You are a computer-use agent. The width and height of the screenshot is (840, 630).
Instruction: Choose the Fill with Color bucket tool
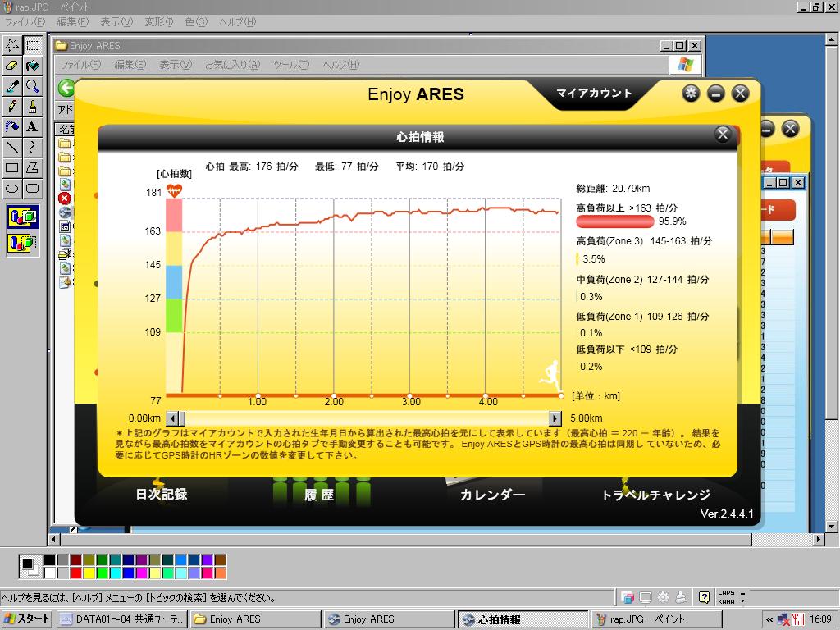pyautogui.click(x=33, y=66)
